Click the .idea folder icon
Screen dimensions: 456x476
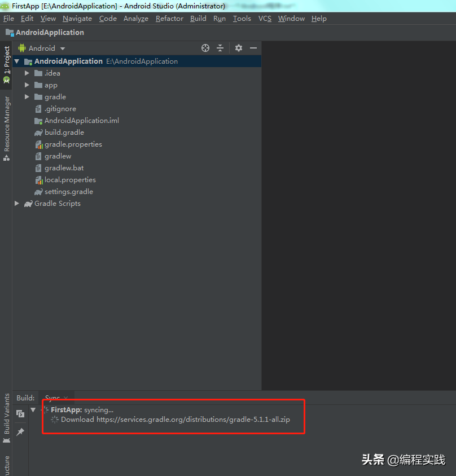38,73
